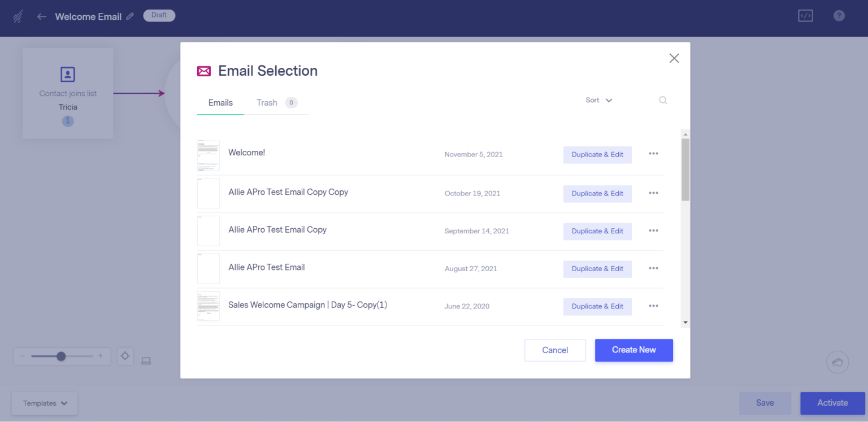Click the back arrow to exit the automation
Image resolution: width=868 pixels, height=422 pixels.
tap(42, 16)
